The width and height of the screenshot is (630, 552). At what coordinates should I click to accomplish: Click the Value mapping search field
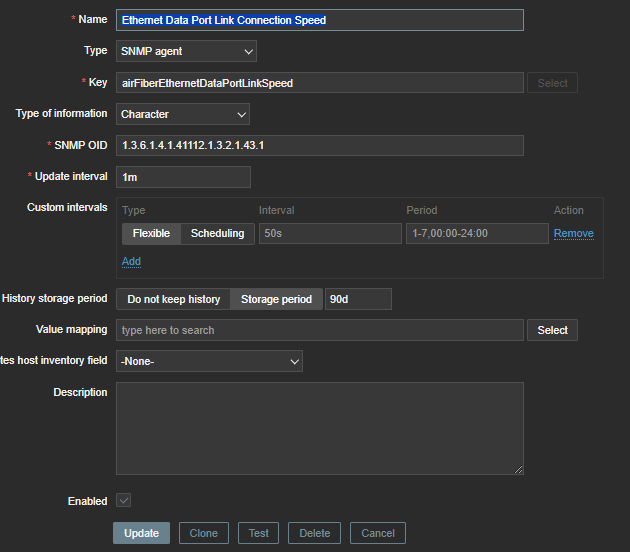coord(320,330)
